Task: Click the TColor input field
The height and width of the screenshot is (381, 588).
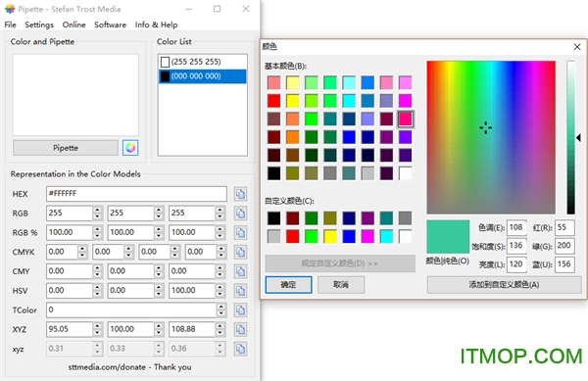Action: coord(131,310)
